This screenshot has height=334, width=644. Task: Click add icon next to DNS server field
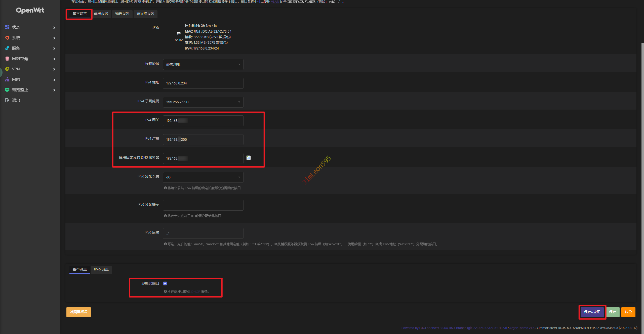tap(249, 158)
